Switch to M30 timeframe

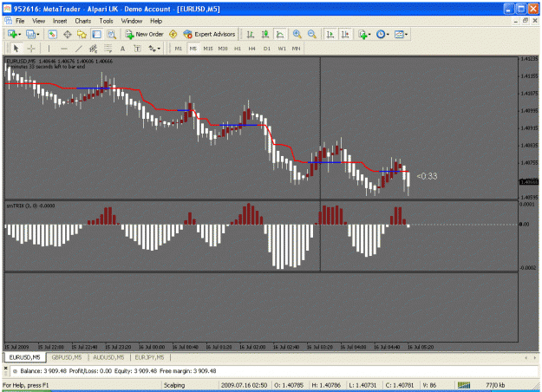pyautogui.click(x=223, y=49)
